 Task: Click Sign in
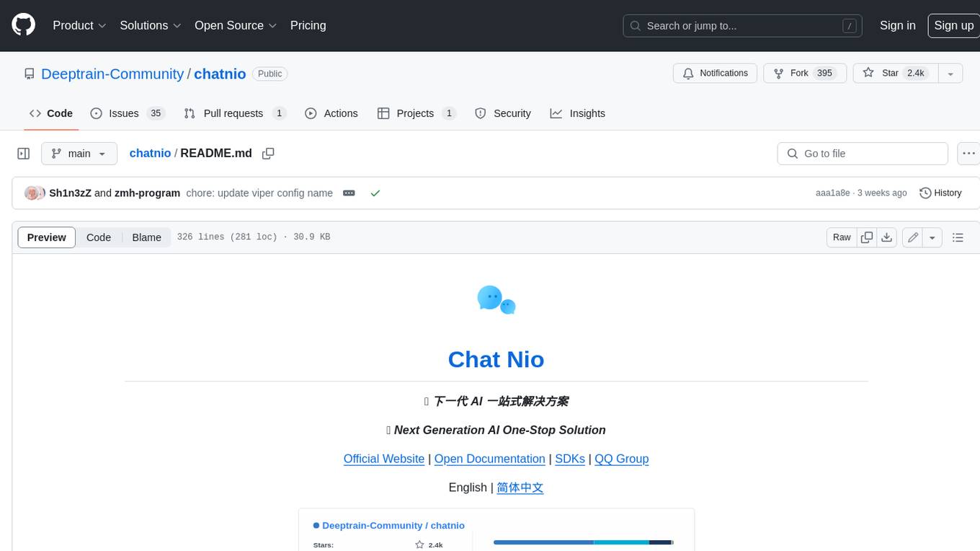(897, 25)
